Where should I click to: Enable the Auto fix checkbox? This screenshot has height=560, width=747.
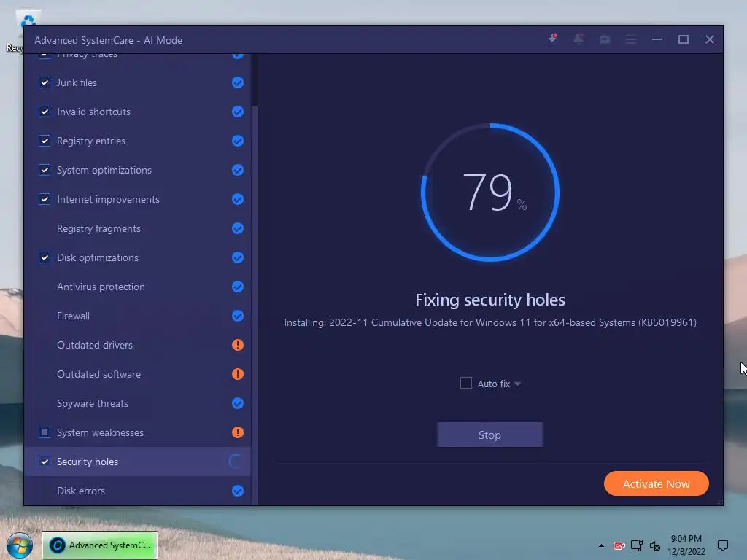point(466,383)
